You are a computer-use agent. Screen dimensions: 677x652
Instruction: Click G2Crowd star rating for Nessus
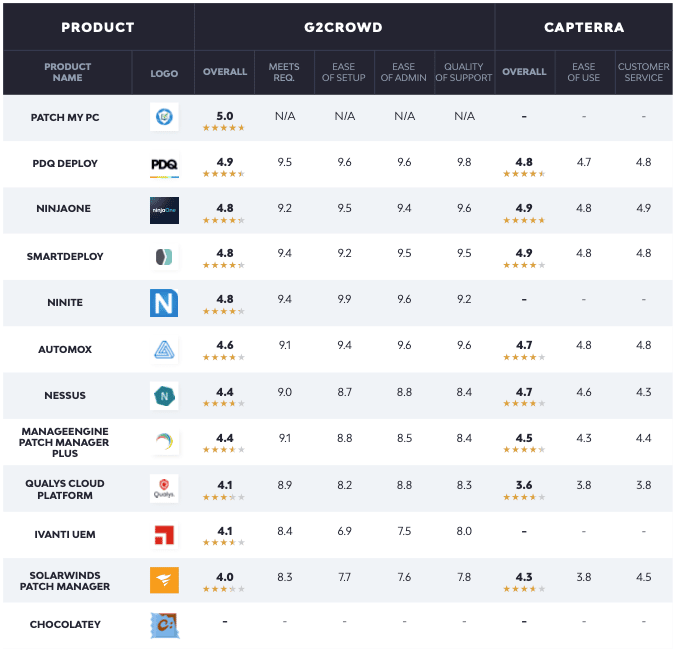click(224, 403)
